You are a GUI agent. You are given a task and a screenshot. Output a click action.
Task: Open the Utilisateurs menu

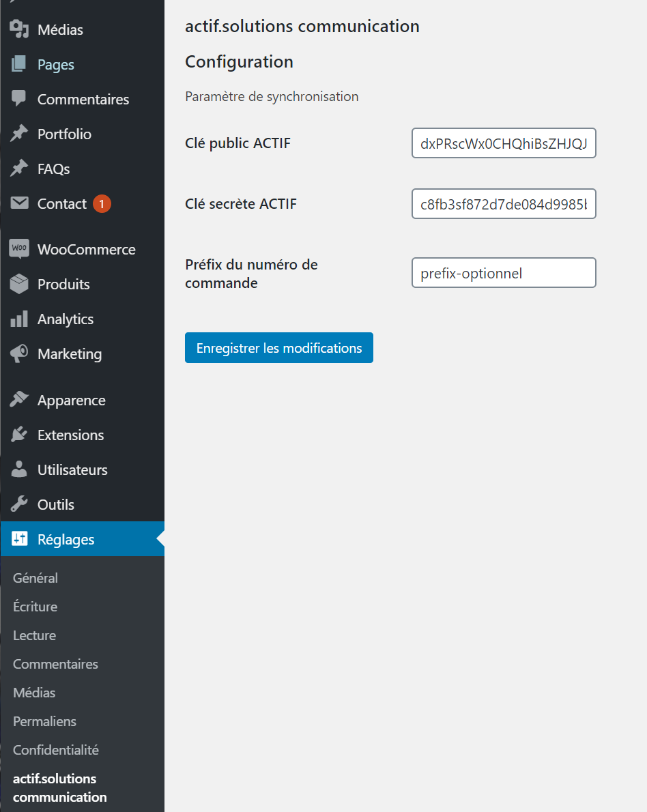[72, 470]
